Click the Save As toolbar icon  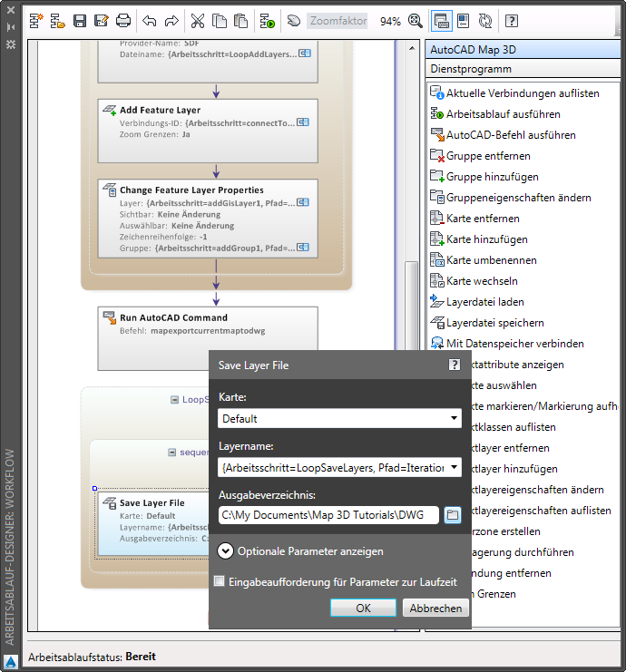click(102, 21)
